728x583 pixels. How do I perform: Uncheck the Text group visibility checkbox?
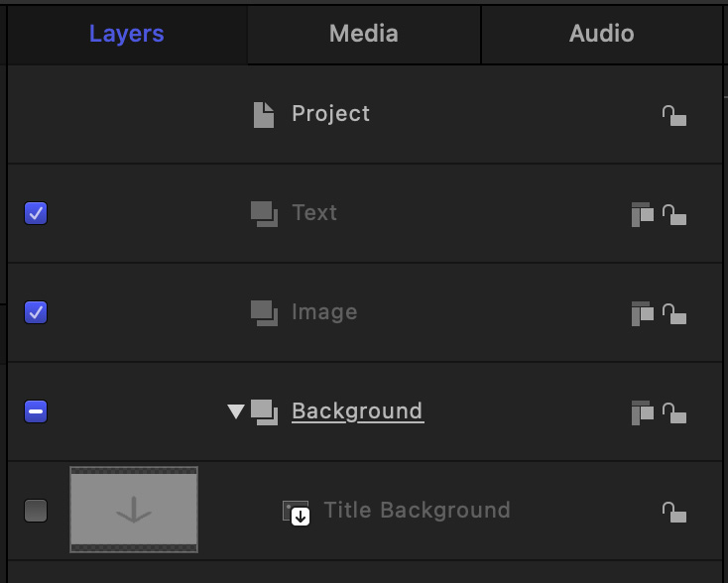[x=36, y=213]
